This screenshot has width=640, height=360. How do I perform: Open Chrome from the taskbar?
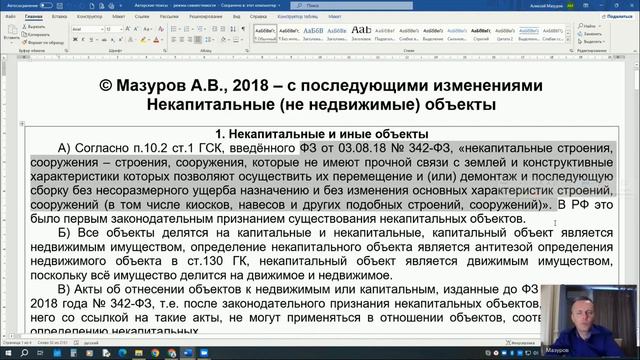[155, 353]
